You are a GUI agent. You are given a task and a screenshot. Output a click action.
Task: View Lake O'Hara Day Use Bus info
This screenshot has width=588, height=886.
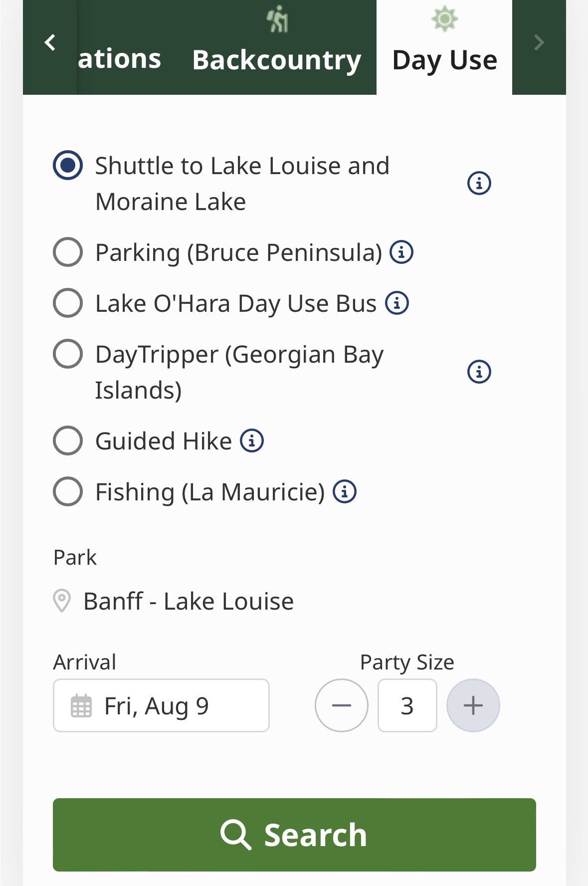coord(397,303)
